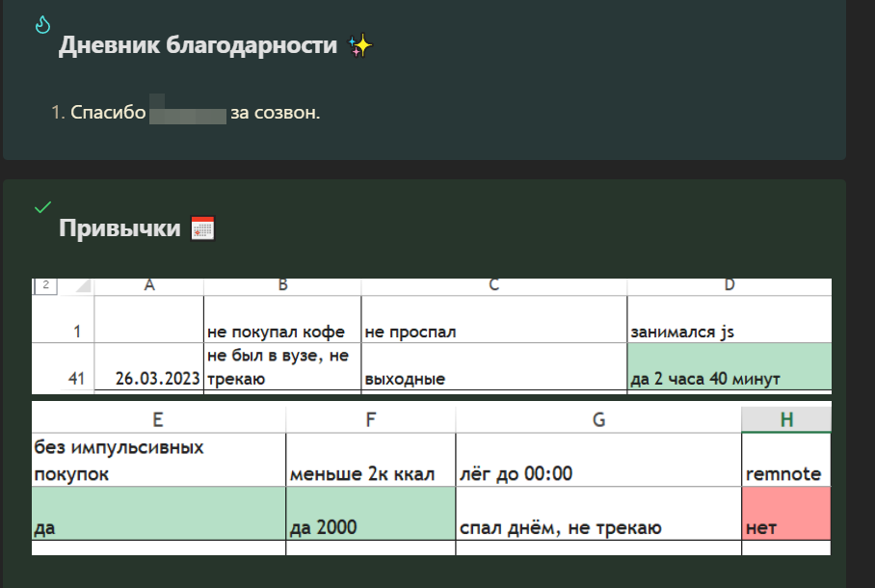The image size is (875, 588).
Task: Click the outline level 2 button
Action: pos(45,285)
